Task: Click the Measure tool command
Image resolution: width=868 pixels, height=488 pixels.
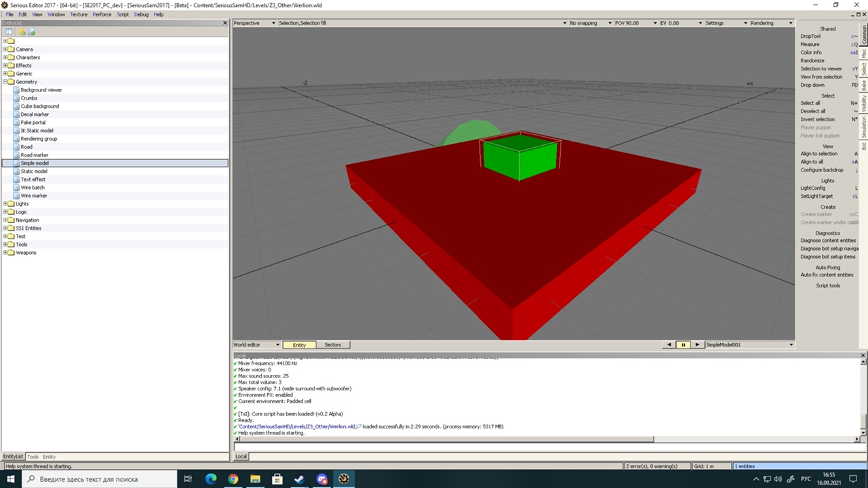Action: pyautogui.click(x=810, y=44)
